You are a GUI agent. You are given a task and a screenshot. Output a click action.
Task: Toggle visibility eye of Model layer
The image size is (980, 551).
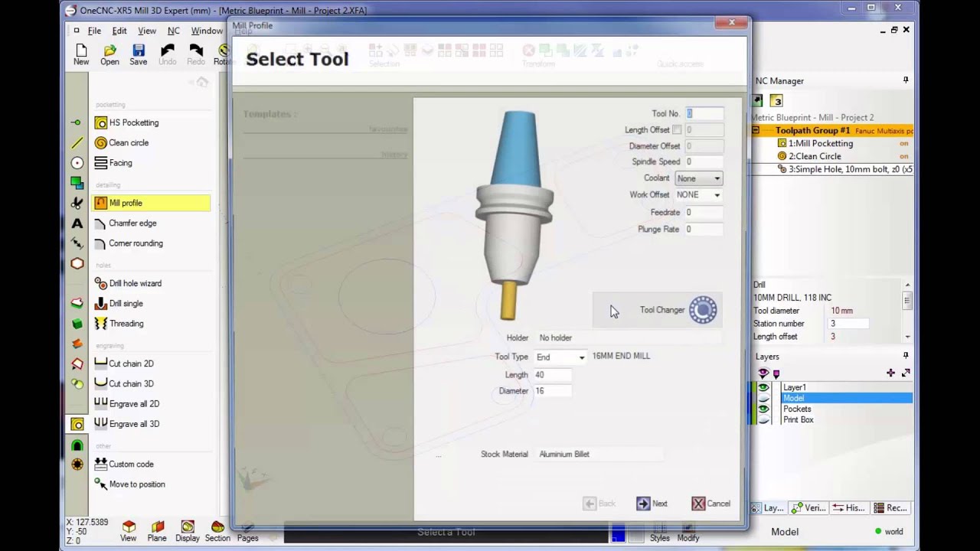tap(763, 398)
